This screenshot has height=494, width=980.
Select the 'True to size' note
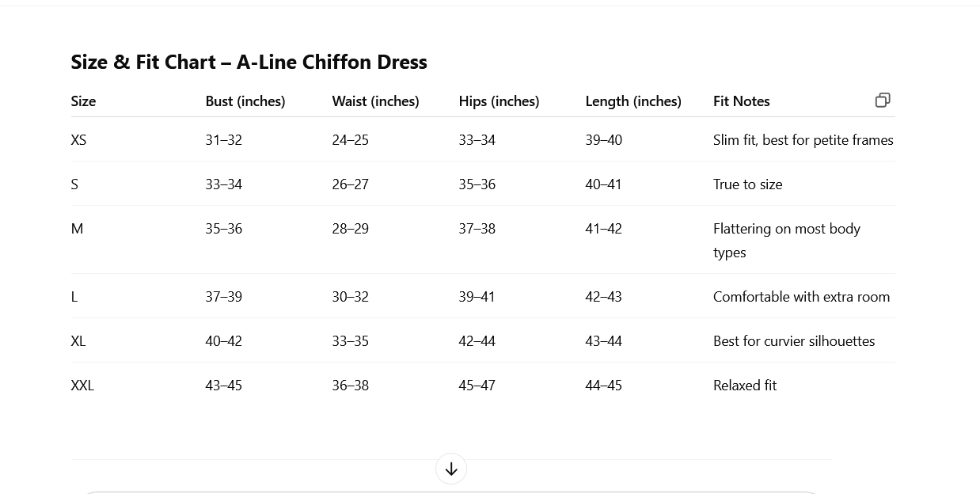point(747,184)
